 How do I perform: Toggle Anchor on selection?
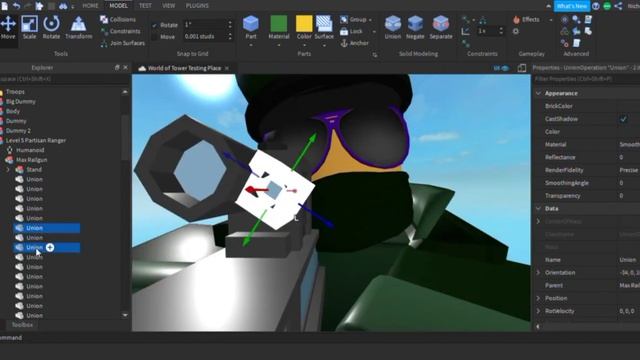pyautogui.click(x=354, y=43)
